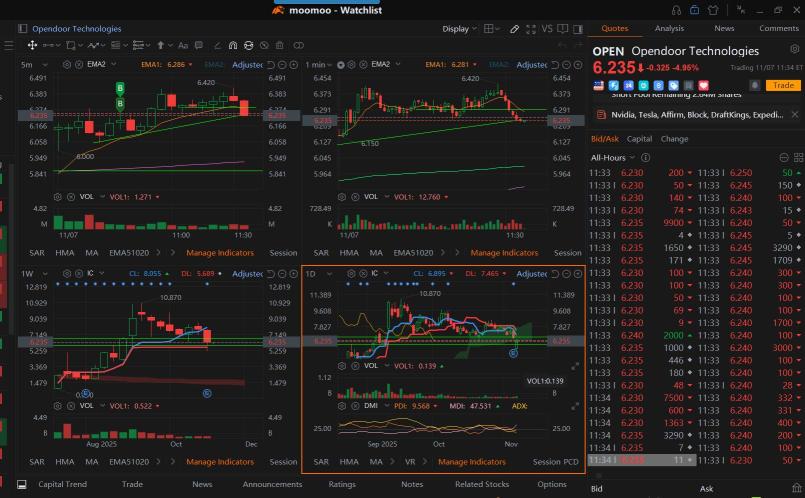This screenshot has height=498, width=805.
Task: Open the chart layout grid dropdown
Action: 492,29
